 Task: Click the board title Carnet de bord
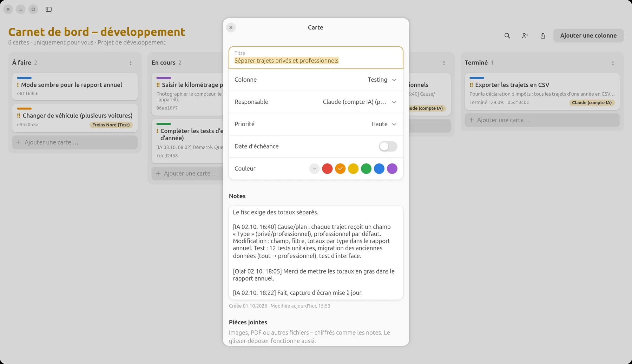pyautogui.click(x=97, y=32)
